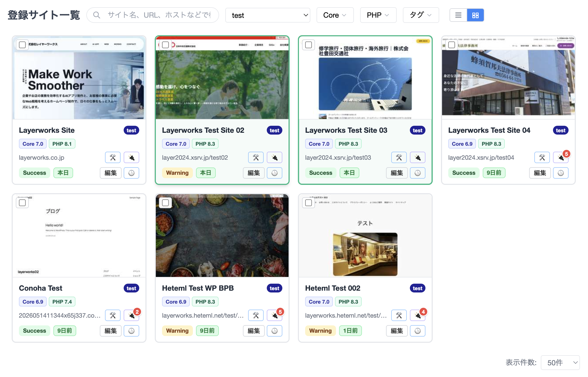
Task: Open tools icon for Heteml Test 002
Action: [x=399, y=315]
